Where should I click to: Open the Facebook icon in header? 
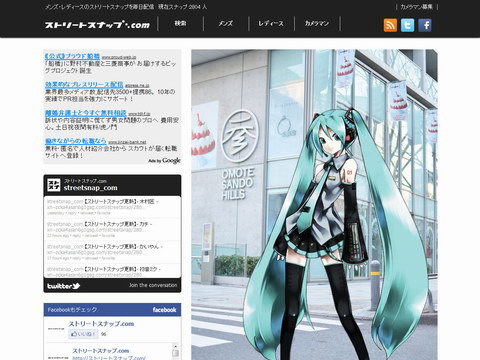coord(425,25)
